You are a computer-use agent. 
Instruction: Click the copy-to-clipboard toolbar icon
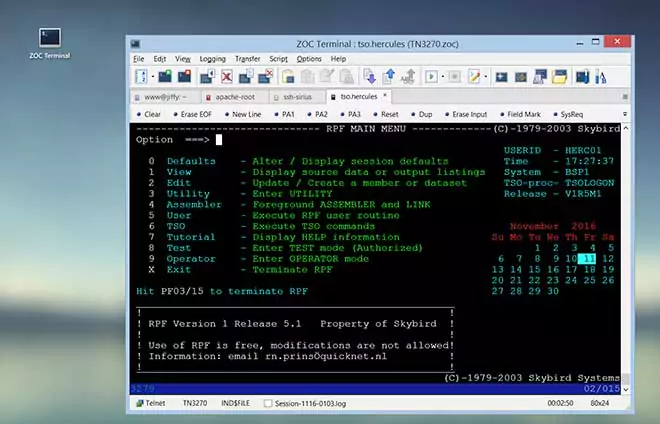coord(288,77)
